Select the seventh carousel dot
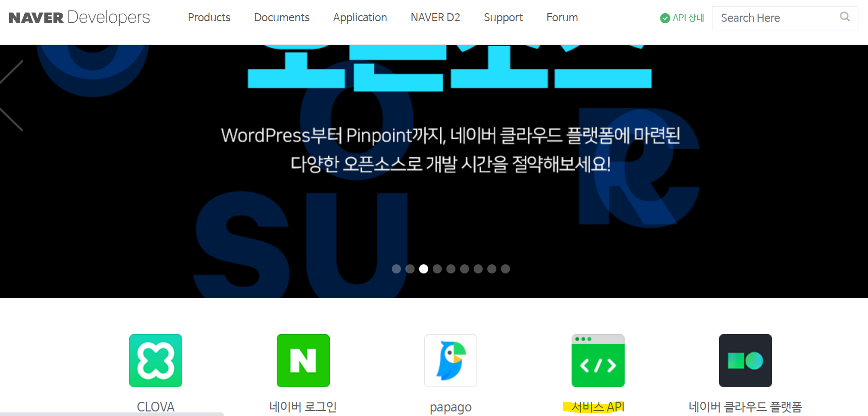The height and width of the screenshot is (416, 868). 478,269
